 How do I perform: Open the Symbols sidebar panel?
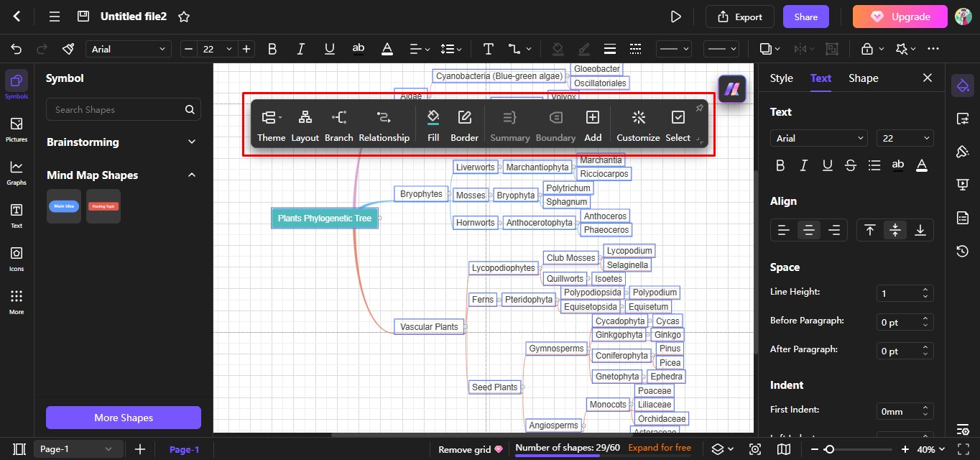click(17, 86)
